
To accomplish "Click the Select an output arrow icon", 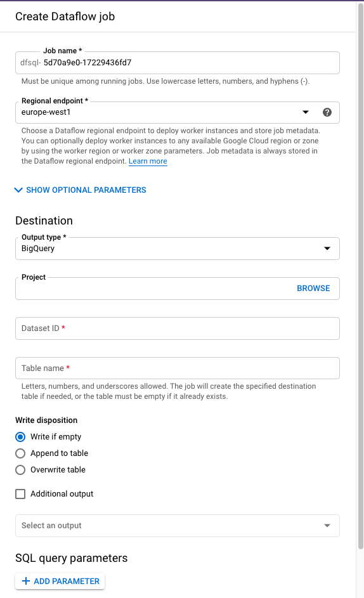I will [x=327, y=526].
